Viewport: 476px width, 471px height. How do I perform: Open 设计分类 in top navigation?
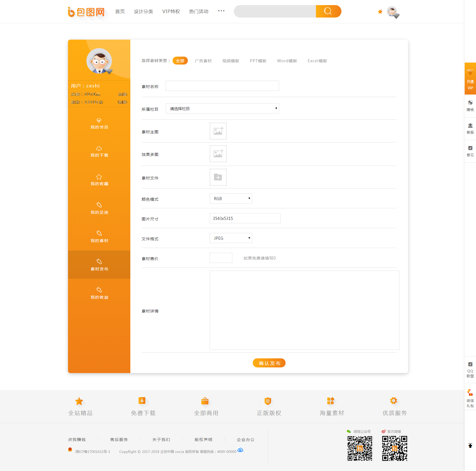click(144, 11)
